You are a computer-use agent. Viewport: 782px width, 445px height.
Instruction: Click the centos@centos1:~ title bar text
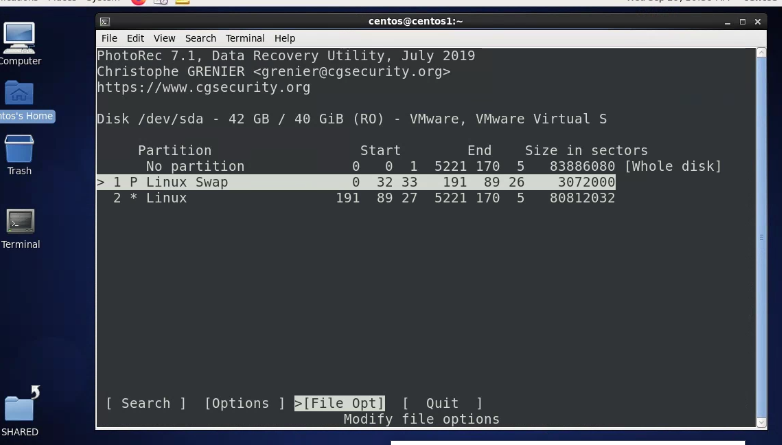415,21
